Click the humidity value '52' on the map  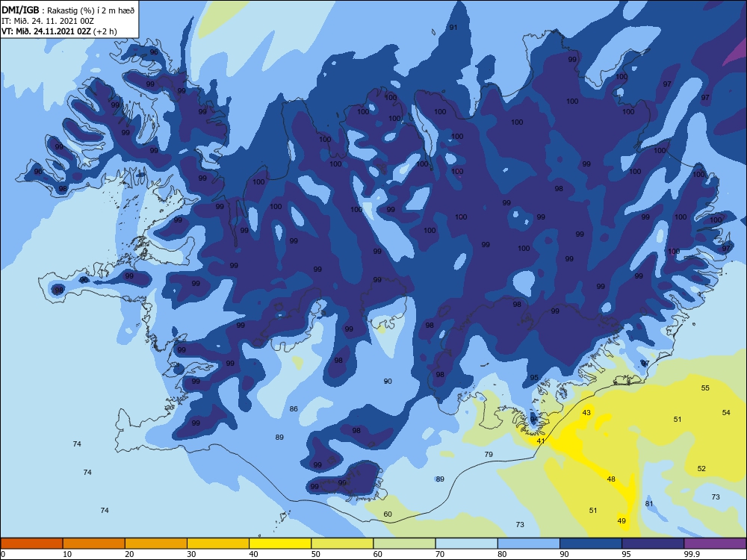click(x=701, y=469)
